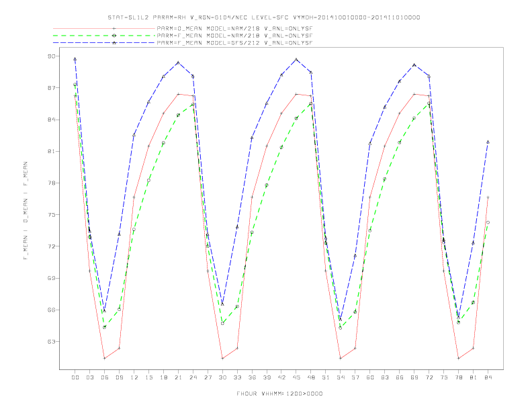Screen dimensions: 532x411
Task: Click the blue dashed legend line sample
Action: point(104,43)
